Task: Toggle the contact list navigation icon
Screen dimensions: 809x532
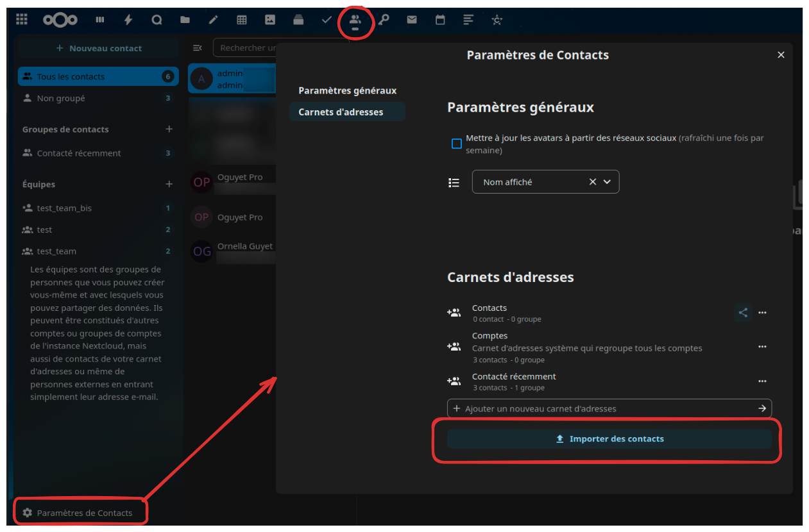Action: 198,48
